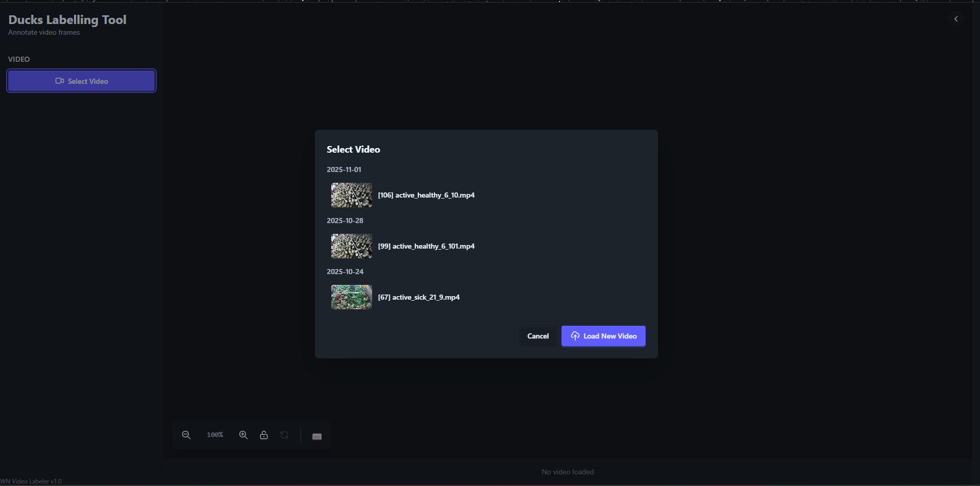980x486 pixels.
Task: Pick the [67] active_sick_21_9.mp4 entry
Action: tap(419, 297)
